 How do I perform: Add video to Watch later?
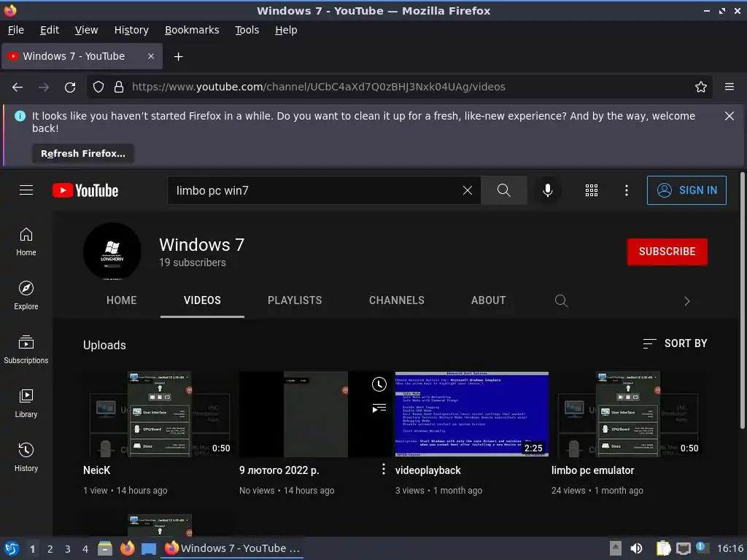[x=379, y=384]
